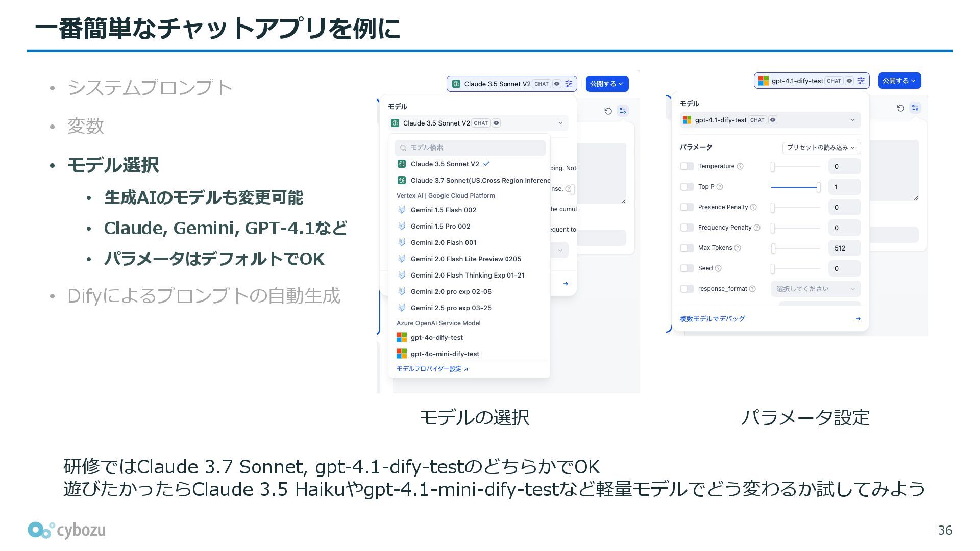Open the 公開する dropdown in the gpt-4.1 screenshot
Viewport: 980px width, 551px height.
[899, 81]
